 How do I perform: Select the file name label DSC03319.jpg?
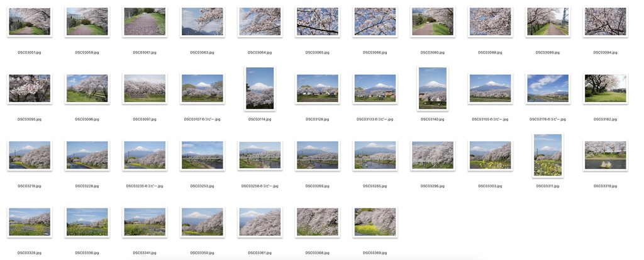point(606,186)
